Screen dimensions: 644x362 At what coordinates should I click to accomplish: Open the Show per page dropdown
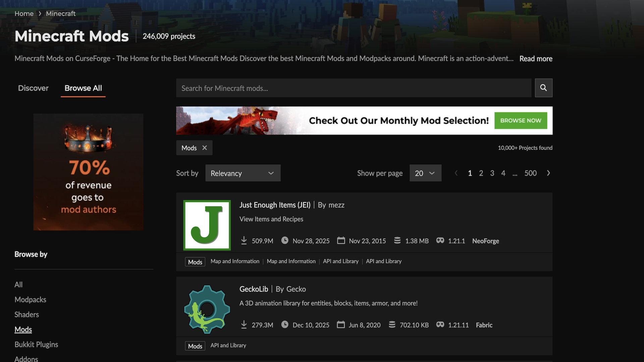[425, 173]
